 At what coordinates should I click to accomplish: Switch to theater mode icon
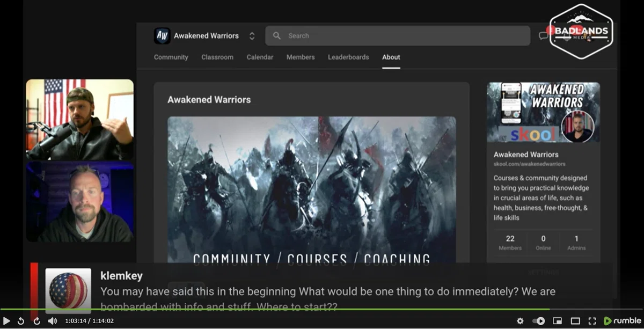(575, 321)
